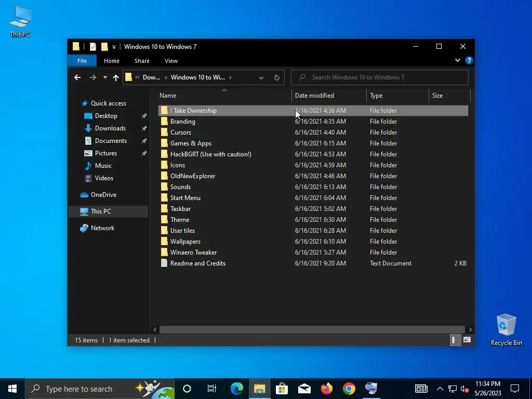
Task: Select Videos in navigation pane
Action: point(104,178)
